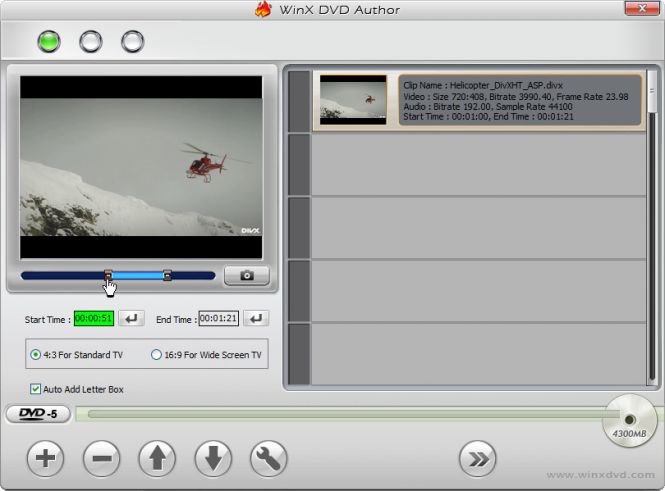Viewport: 665px width, 491px height.
Task: Move clip down with arrow button
Action: (x=213, y=459)
